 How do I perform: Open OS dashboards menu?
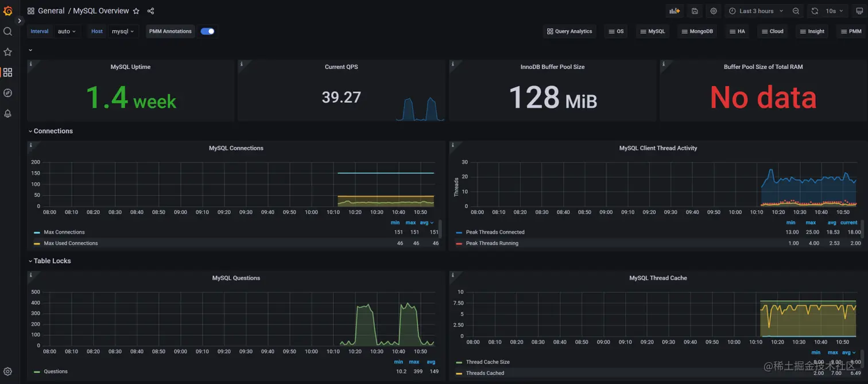[616, 32]
